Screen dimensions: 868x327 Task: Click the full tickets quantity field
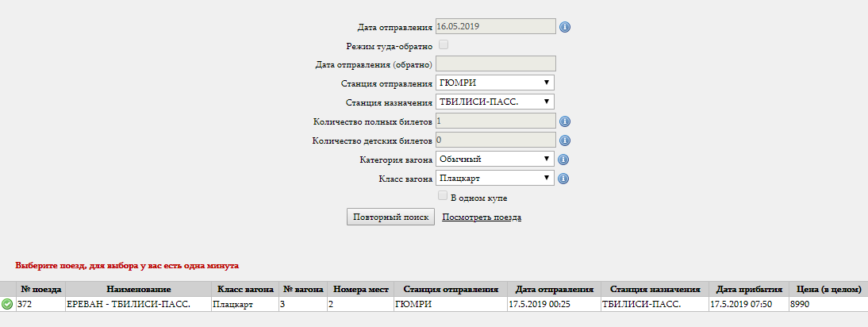point(495,121)
